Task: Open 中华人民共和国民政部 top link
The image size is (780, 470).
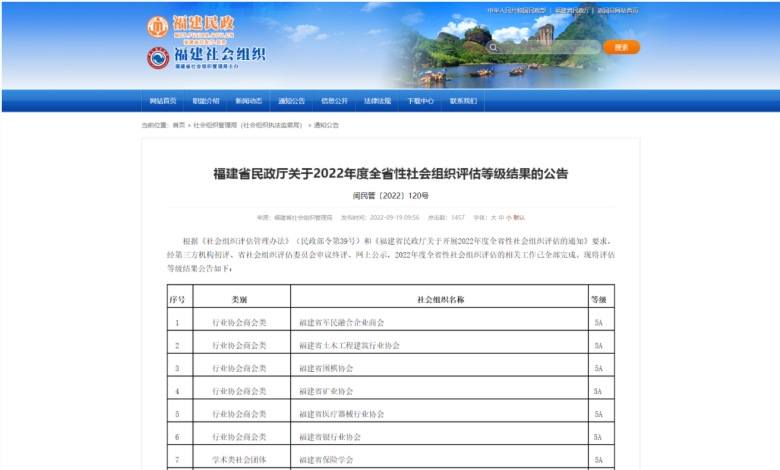Action: point(517,10)
